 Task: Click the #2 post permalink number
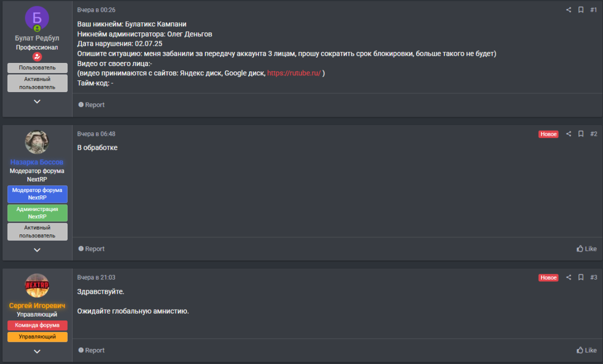[594, 134]
